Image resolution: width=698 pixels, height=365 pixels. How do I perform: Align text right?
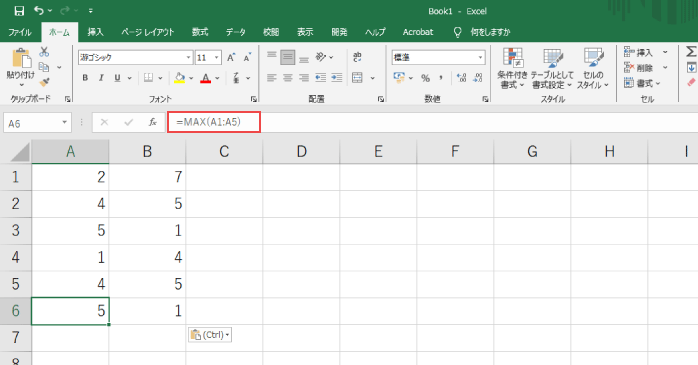click(304, 78)
